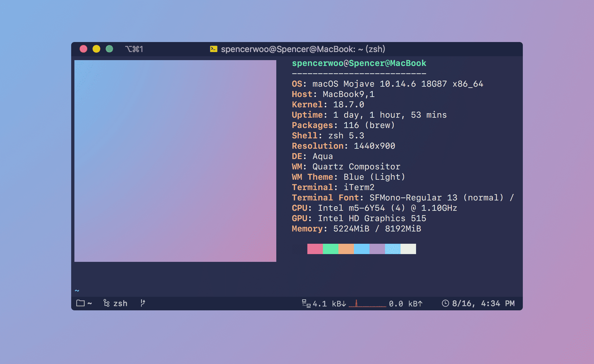Click the Shell line 'zsh 5.3'

(328, 136)
